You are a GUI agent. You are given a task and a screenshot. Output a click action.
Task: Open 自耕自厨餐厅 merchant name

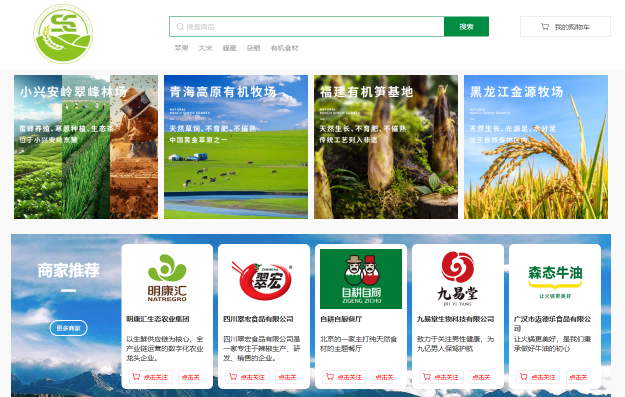click(341, 319)
